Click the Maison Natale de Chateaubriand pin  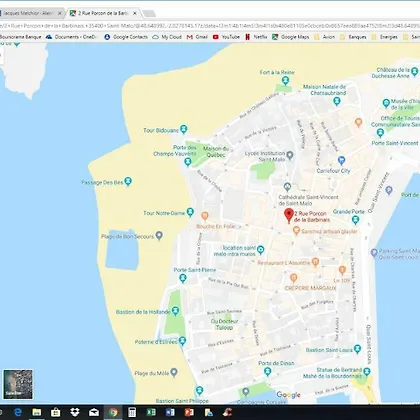(x=337, y=101)
